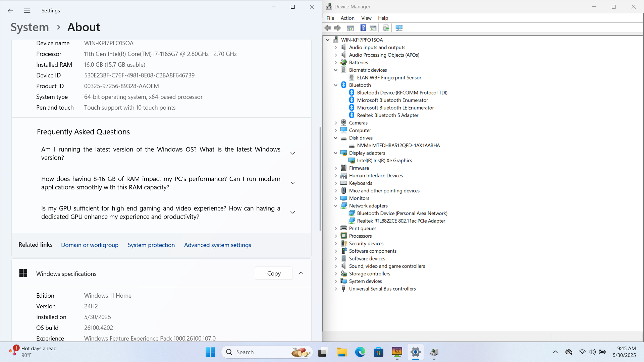Open weather widget Hot days ahead
This screenshot has height=362, width=644.
point(33,352)
